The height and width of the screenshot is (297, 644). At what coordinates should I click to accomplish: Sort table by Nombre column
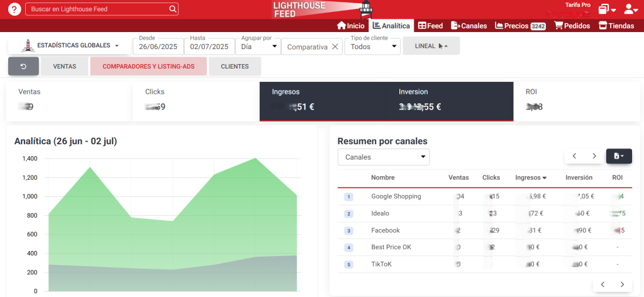point(383,177)
